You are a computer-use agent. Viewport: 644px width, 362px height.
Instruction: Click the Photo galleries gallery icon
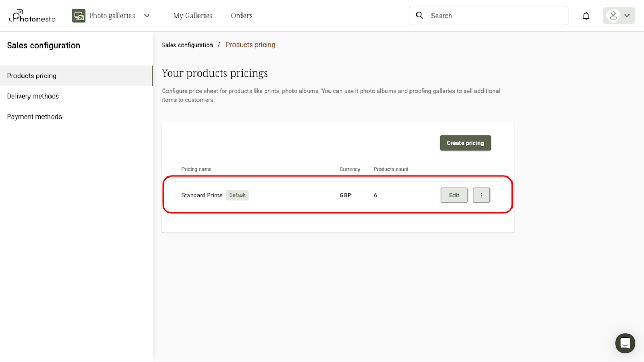pos(78,16)
